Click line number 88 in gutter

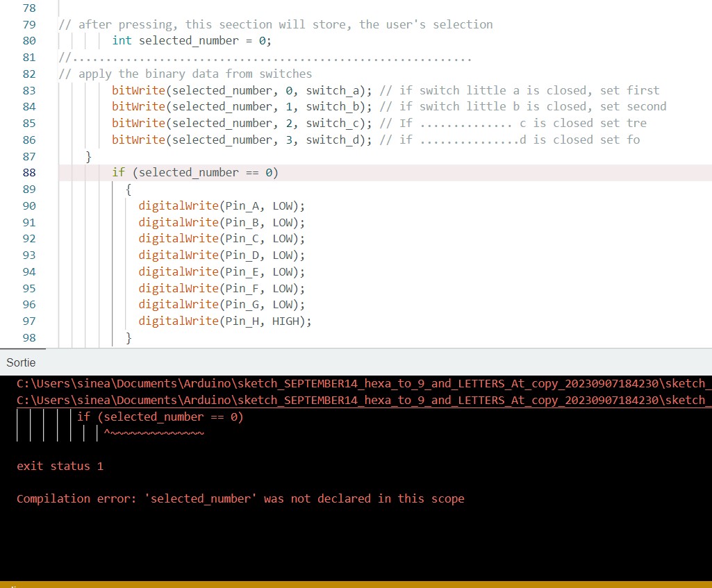tap(29, 173)
